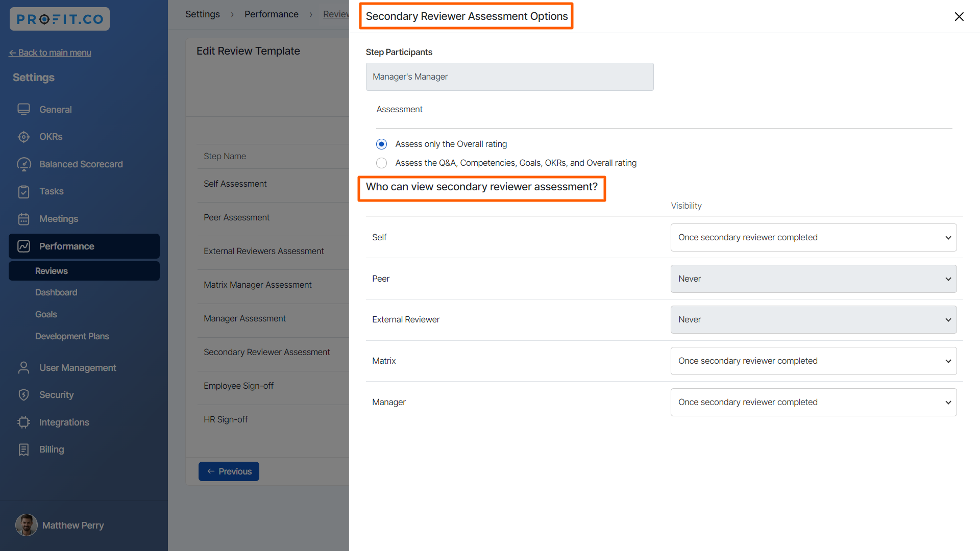The height and width of the screenshot is (551, 980).
Task: Click the General settings monitor icon
Action: (23, 109)
